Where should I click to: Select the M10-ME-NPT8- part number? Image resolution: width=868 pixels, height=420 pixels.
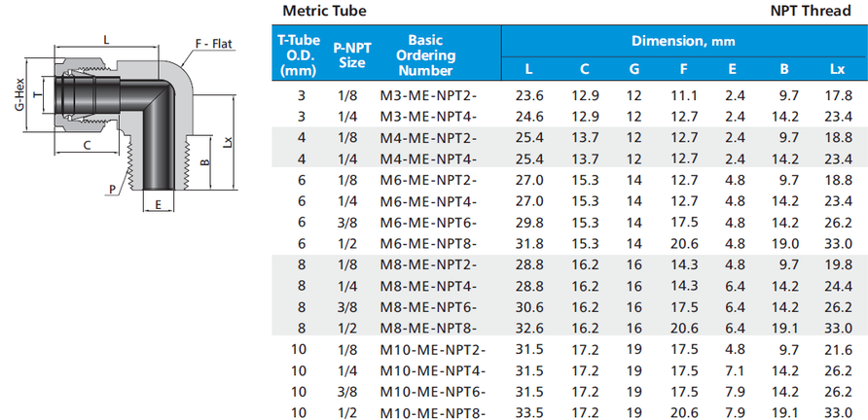tap(431, 411)
